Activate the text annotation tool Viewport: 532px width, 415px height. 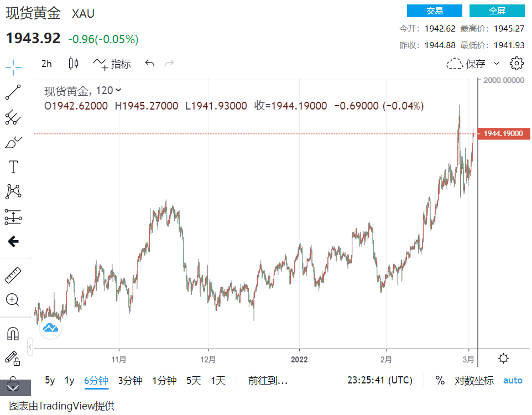point(13,167)
